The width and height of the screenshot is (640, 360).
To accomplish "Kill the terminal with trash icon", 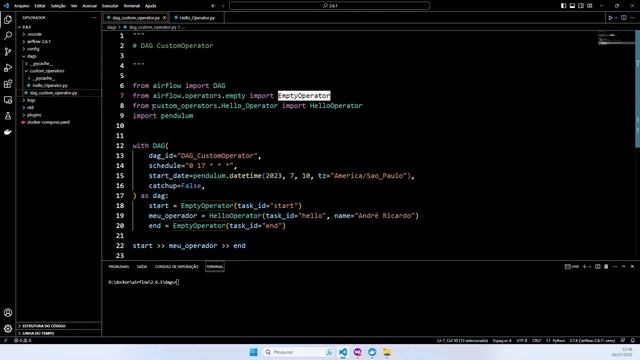I will pyautogui.click(x=606, y=267).
